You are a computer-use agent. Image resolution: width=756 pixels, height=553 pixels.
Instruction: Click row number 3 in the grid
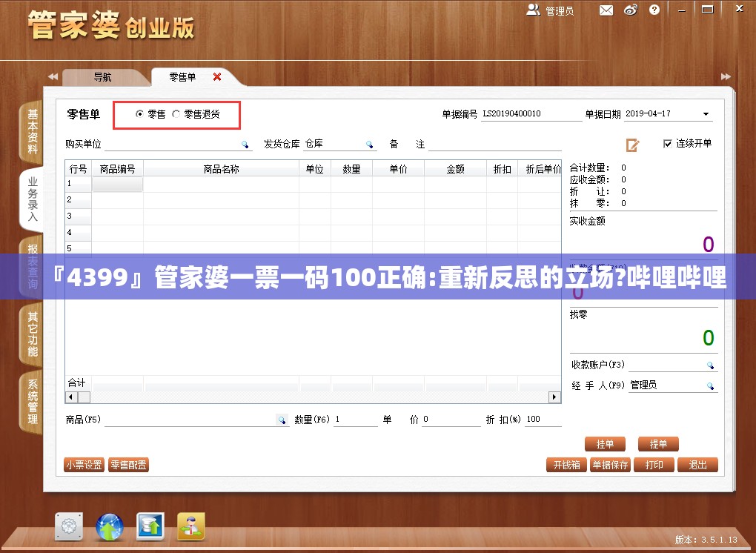[78, 216]
